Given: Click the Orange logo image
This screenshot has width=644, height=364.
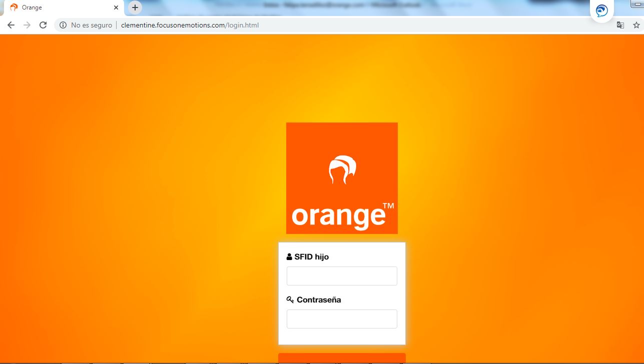Looking at the screenshot, I should point(342,178).
